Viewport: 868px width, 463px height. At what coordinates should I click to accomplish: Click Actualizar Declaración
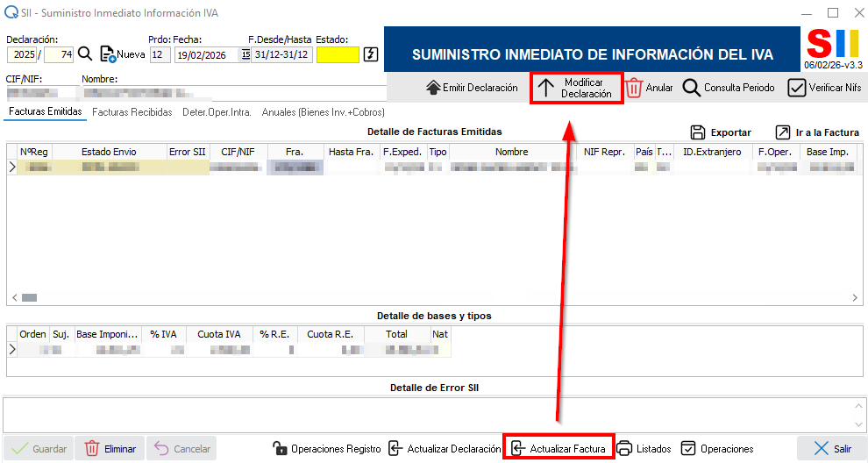[x=445, y=449]
